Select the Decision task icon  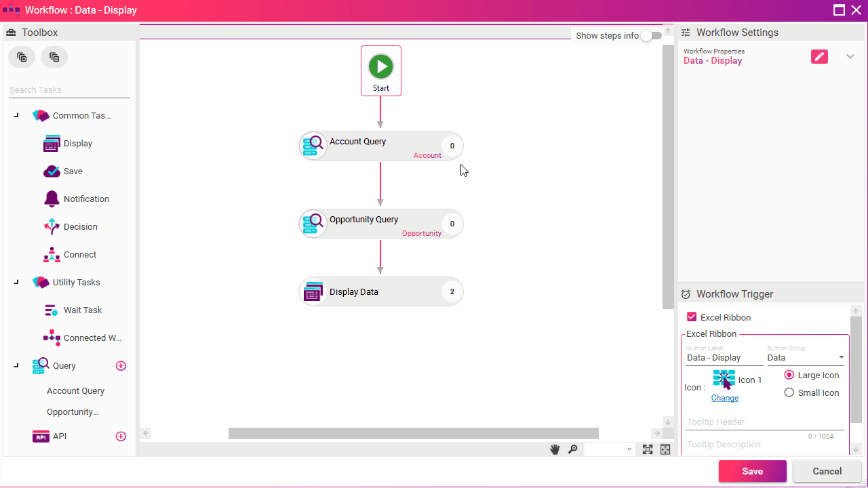point(52,227)
